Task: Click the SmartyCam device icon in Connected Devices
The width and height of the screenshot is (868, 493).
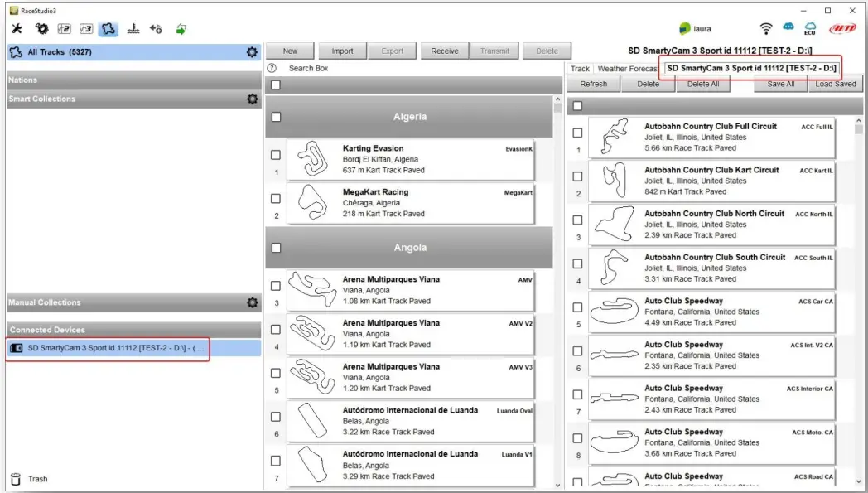Action: point(17,349)
